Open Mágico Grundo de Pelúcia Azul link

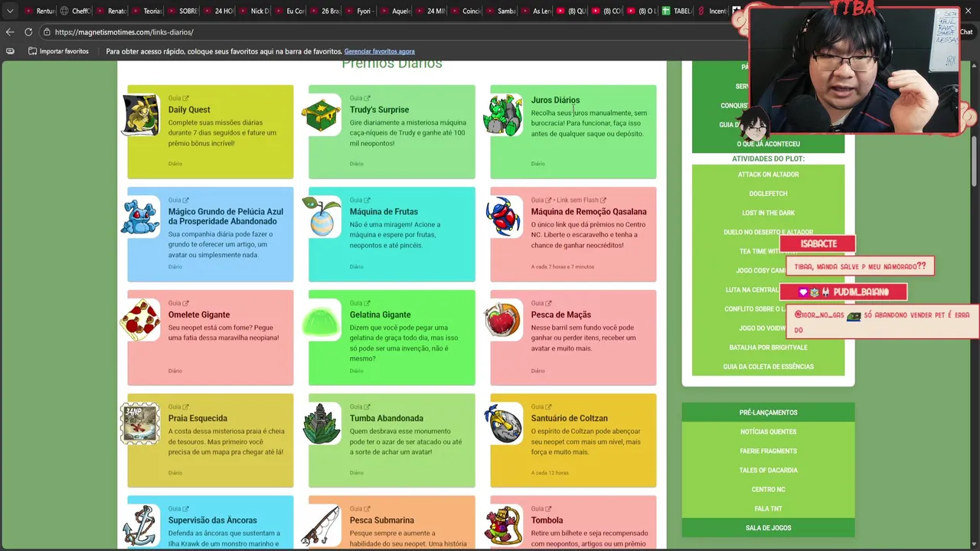pyautogui.click(x=226, y=217)
